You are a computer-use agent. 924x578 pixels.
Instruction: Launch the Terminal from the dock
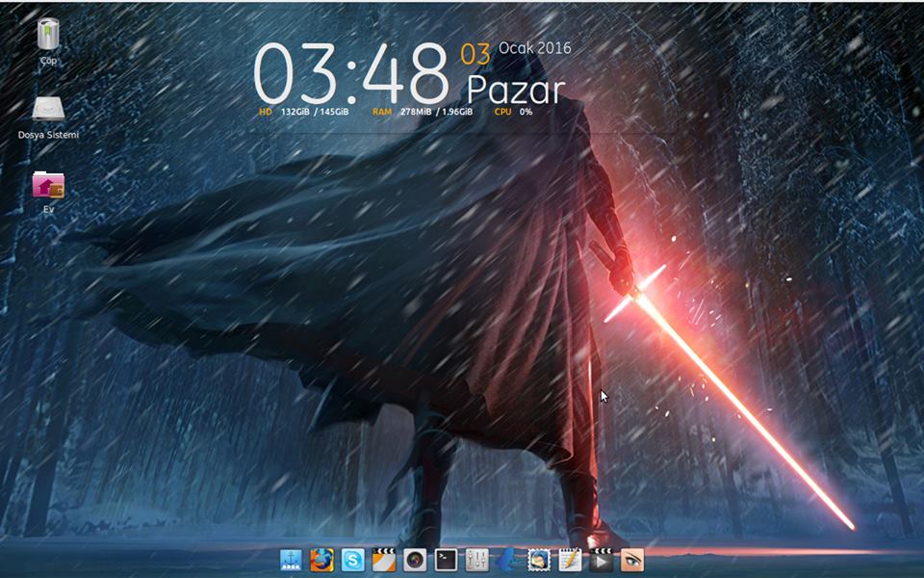pyautogui.click(x=446, y=560)
